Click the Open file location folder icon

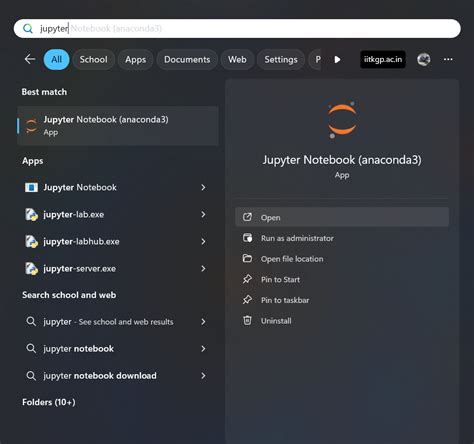click(247, 258)
